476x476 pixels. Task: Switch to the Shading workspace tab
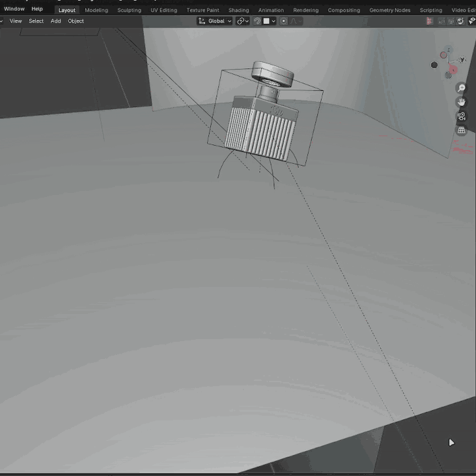pyautogui.click(x=239, y=10)
